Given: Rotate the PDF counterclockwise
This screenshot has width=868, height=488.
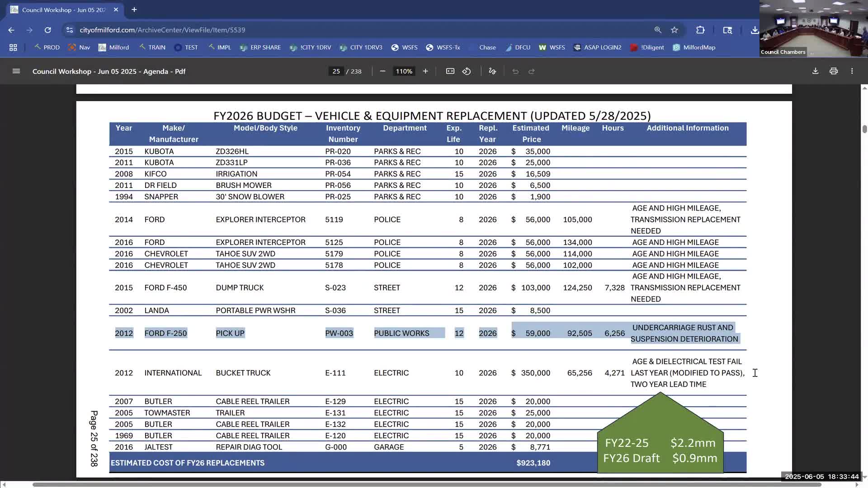Looking at the screenshot, I should (467, 71).
